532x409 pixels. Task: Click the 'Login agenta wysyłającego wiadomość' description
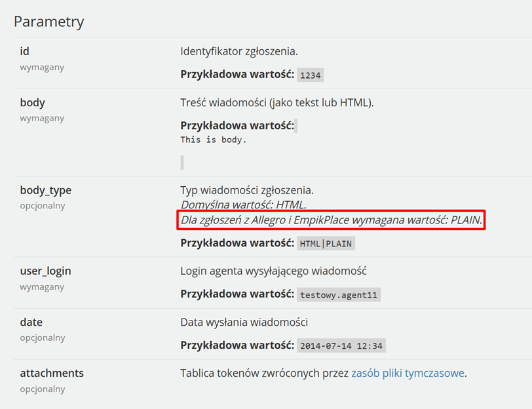273,271
